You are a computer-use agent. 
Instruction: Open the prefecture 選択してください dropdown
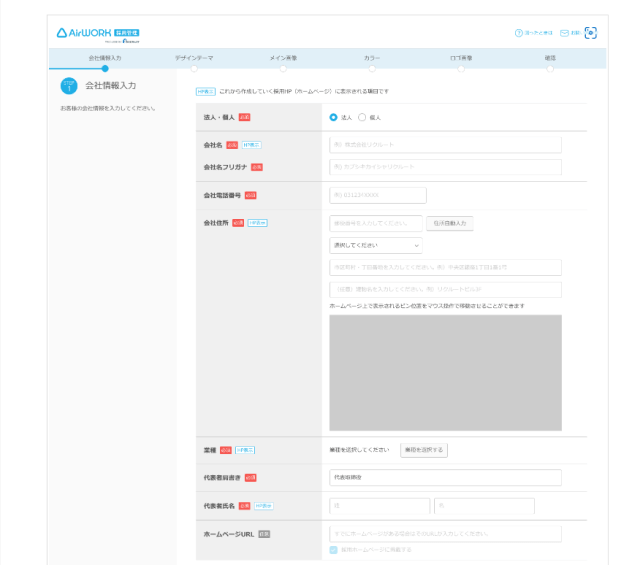375,245
